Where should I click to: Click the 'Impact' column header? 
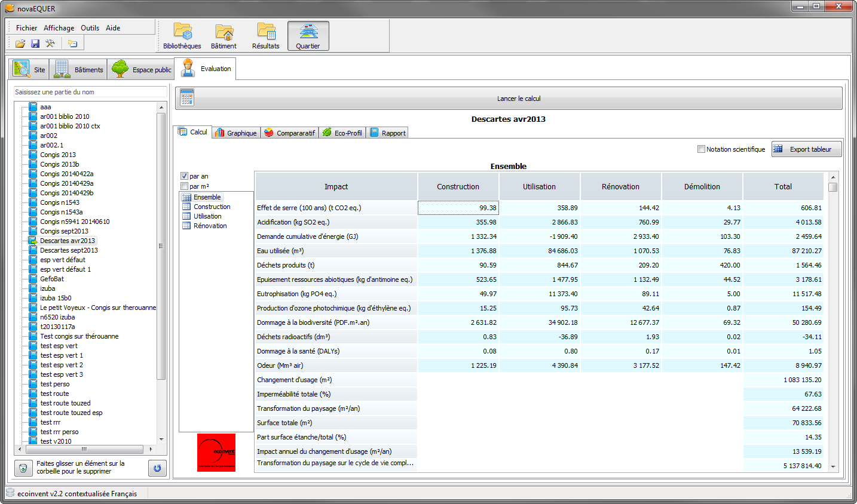[336, 186]
